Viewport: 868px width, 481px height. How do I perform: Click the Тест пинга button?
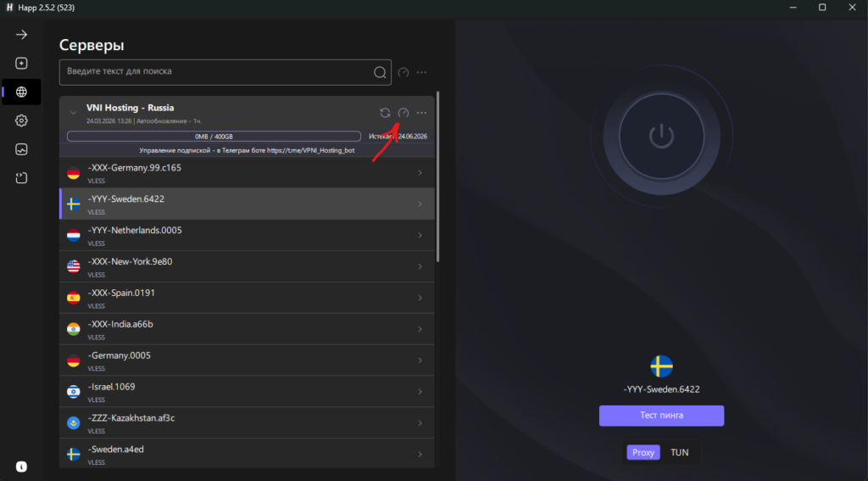point(661,416)
